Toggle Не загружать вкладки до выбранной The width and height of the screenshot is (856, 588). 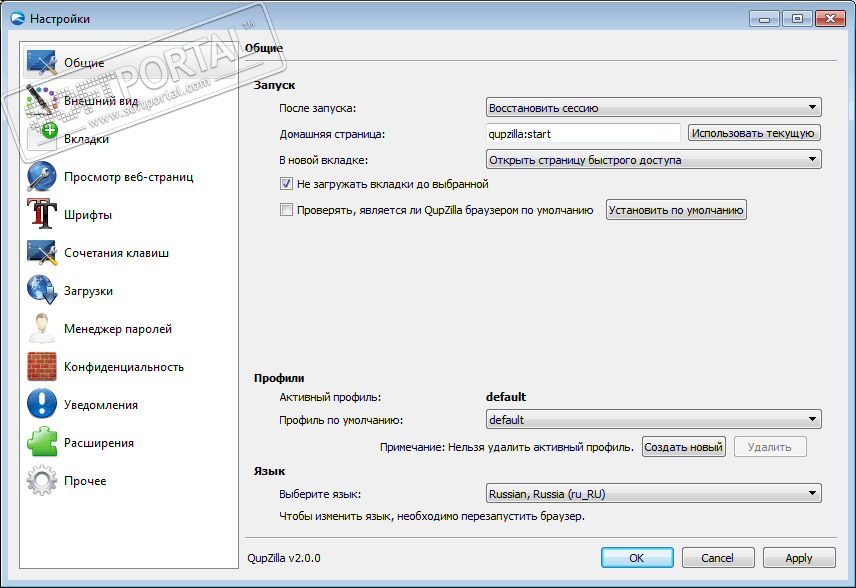coord(286,184)
